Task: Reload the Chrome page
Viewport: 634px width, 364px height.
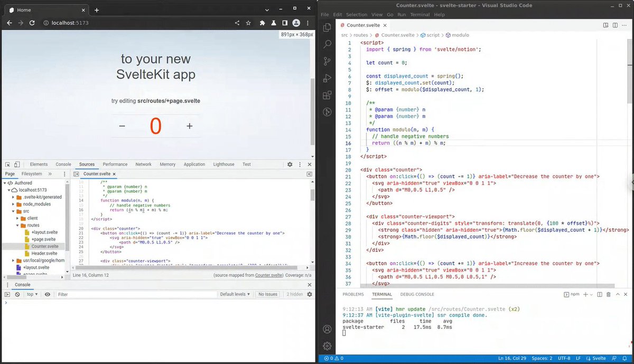Action: (32, 23)
